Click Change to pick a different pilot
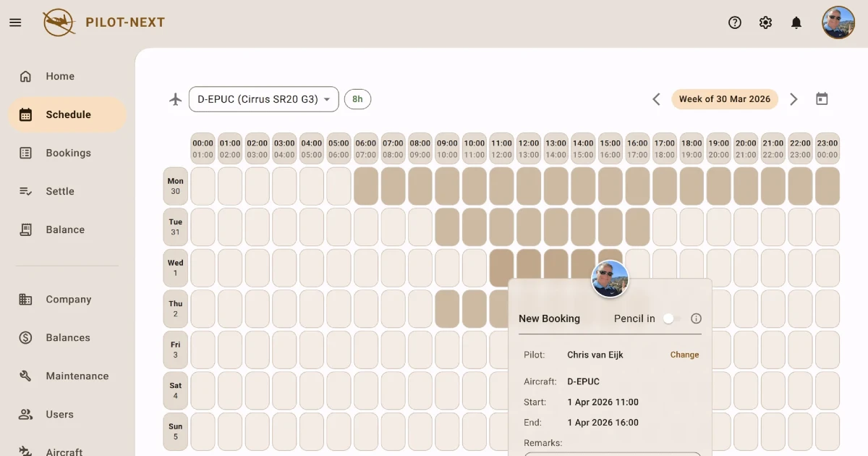Screen dimensions: 868x456 pos(684,355)
